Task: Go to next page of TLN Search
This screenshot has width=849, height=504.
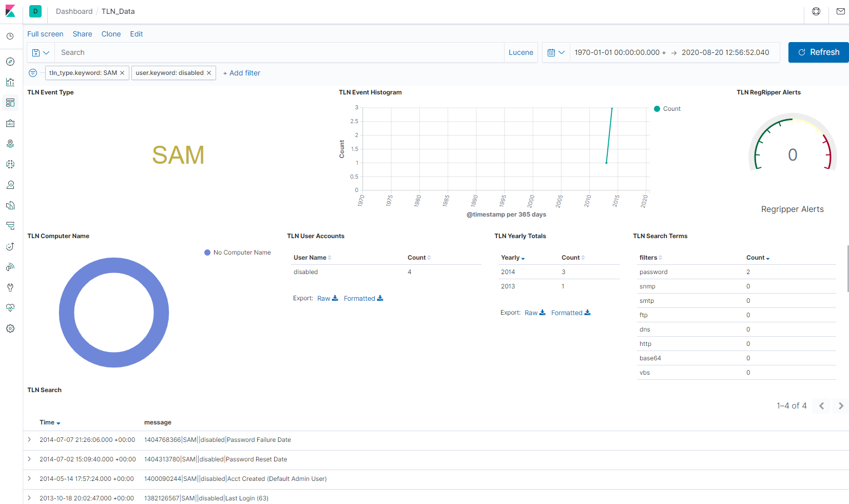Action: pyautogui.click(x=841, y=406)
